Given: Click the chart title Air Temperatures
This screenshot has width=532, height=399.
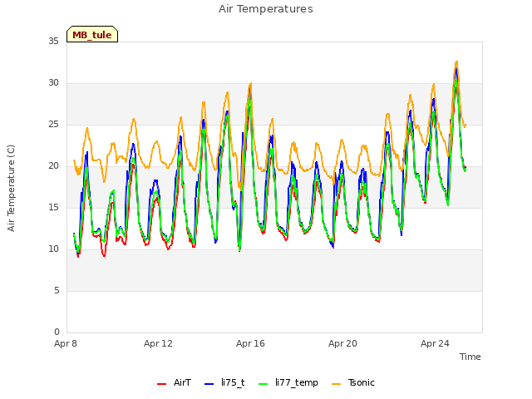Looking at the screenshot, I should pyautogui.click(x=266, y=9).
